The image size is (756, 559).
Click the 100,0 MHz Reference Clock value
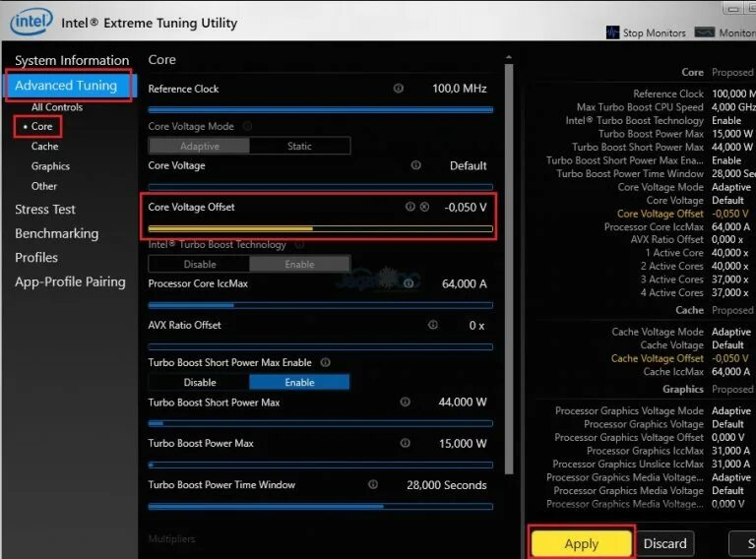click(459, 89)
